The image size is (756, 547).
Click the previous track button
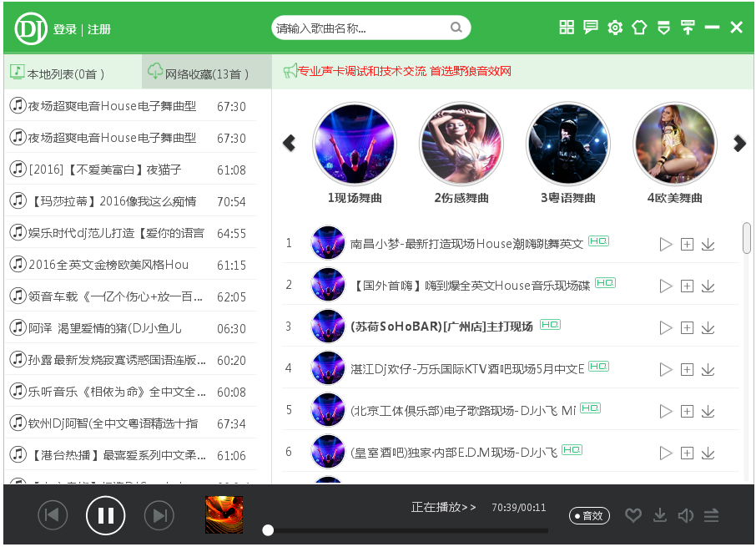[52, 515]
